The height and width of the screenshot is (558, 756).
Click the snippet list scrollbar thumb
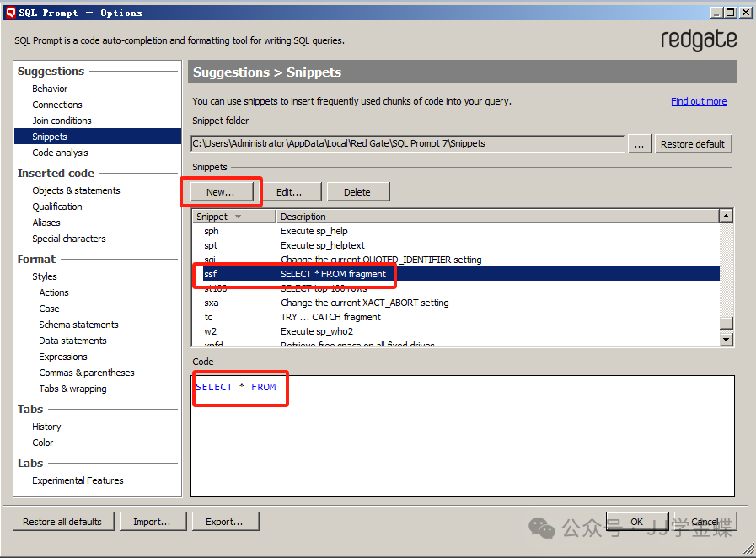pyautogui.click(x=727, y=323)
